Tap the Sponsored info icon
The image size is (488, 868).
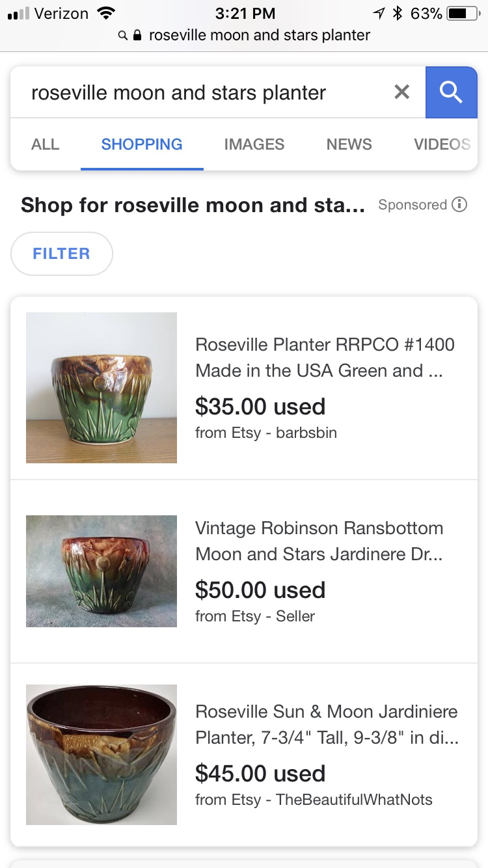[459, 205]
